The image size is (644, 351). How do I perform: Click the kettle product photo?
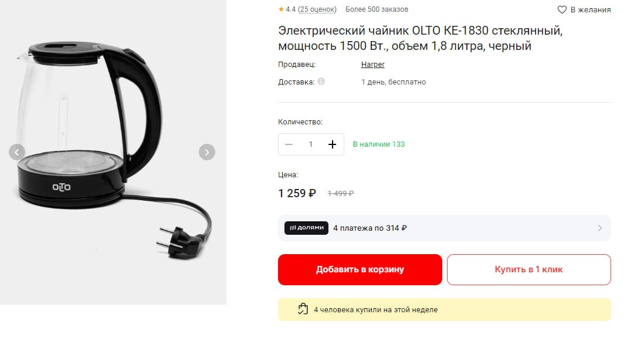(113, 152)
